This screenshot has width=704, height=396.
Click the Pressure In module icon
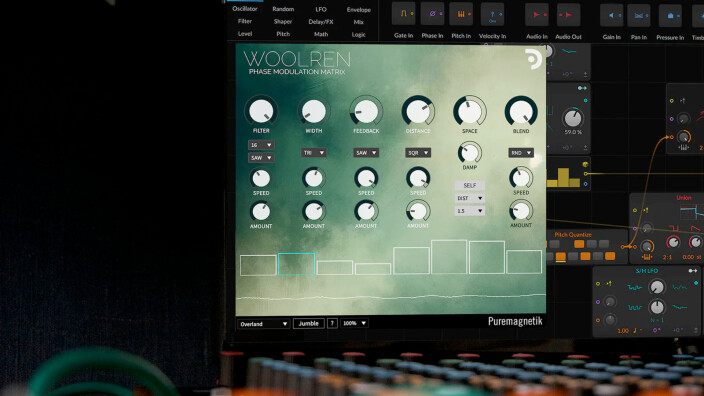670,16
